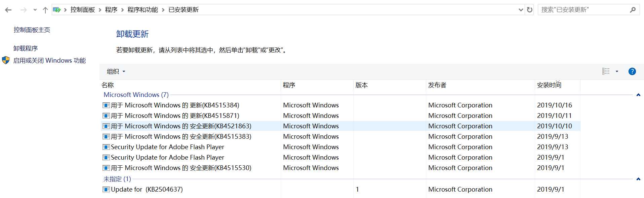This screenshot has height=198, width=644.
Task: Click the shield icon beside Windows 功能
Action: 6,60
